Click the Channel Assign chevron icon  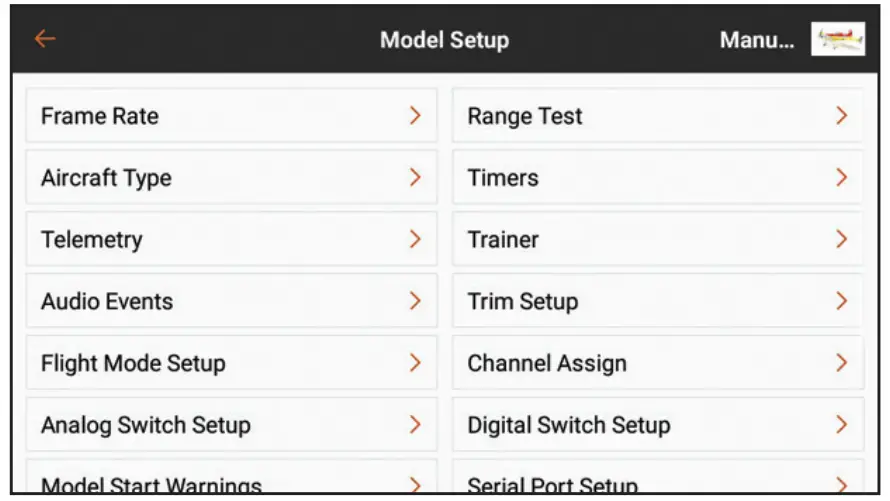[x=841, y=364]
